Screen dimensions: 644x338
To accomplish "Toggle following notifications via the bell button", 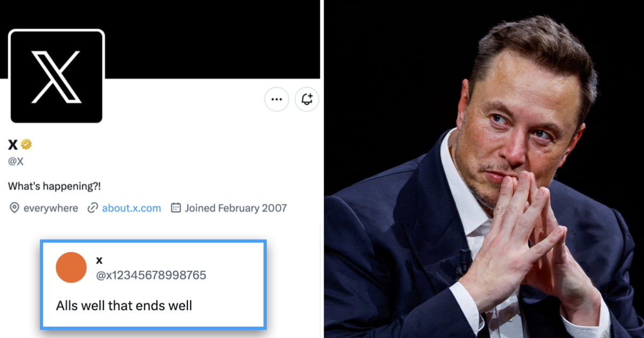I will [x=306, y=99].
